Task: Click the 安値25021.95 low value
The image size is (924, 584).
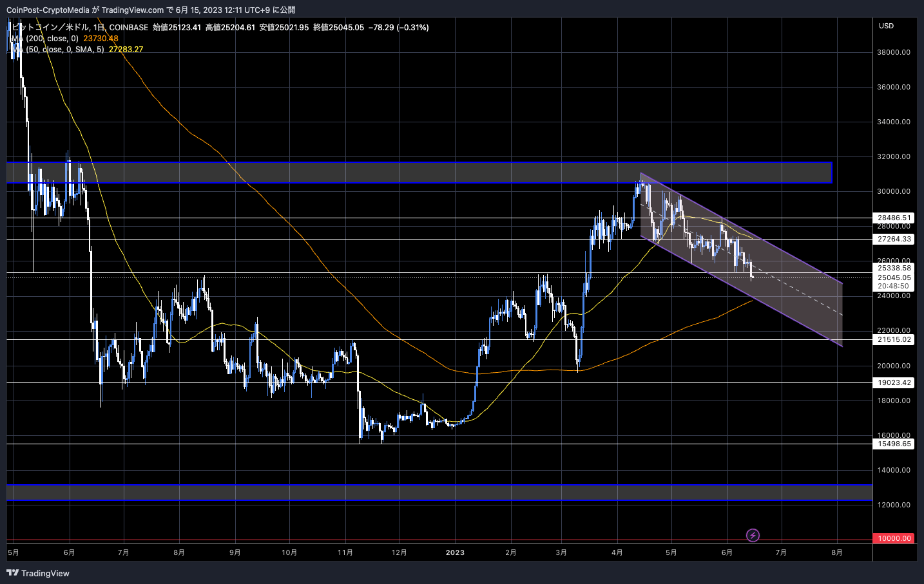Action: (x=284, y=28)
